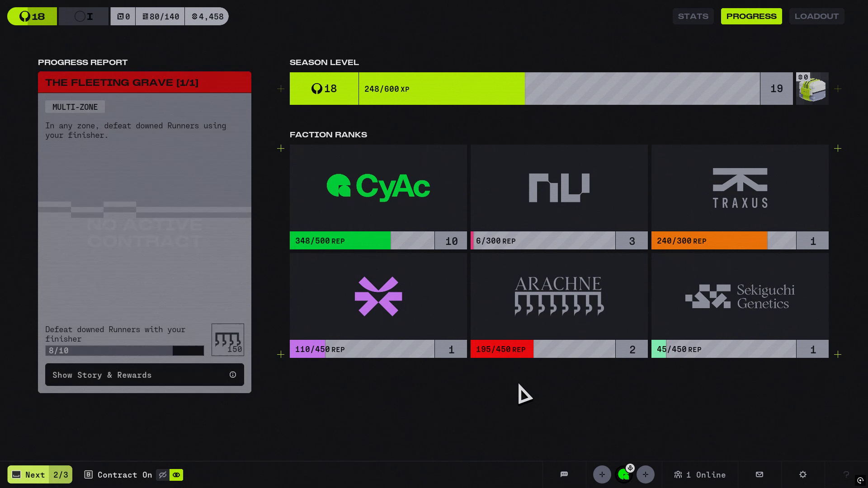The height and width of the screenshot is (488, 868).
Task: Click the left add squad member plus
Action: pos(602,474)
